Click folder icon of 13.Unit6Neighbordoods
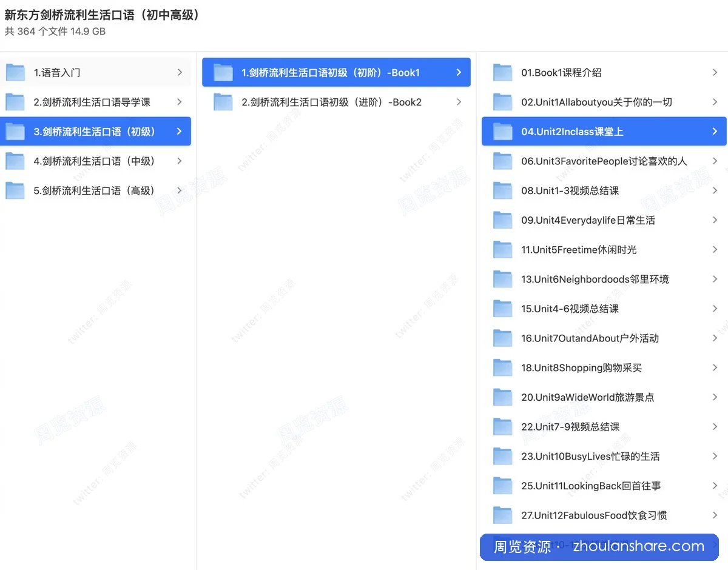 tap(503, 279)
